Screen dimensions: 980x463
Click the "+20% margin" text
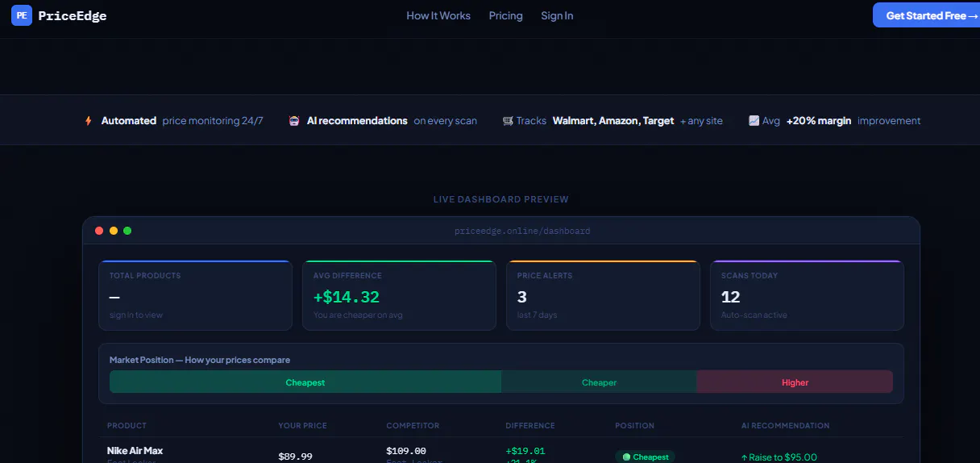coord(819,121)
